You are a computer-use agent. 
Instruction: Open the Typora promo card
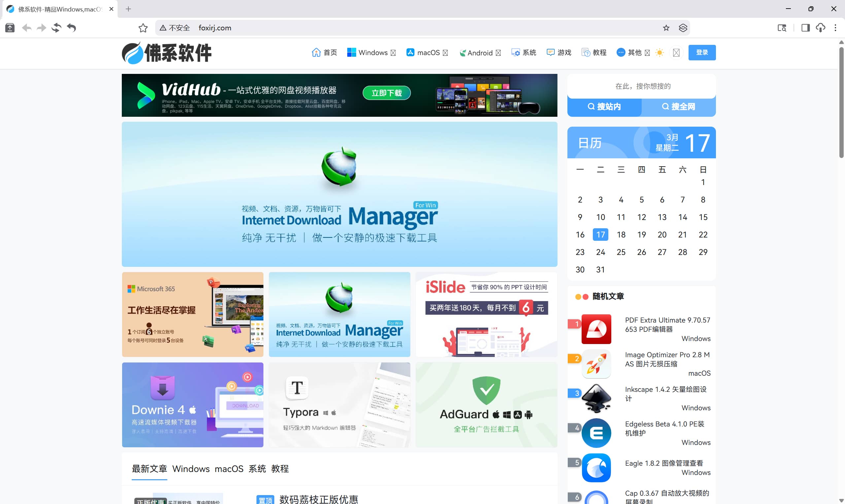coord(339,405)
